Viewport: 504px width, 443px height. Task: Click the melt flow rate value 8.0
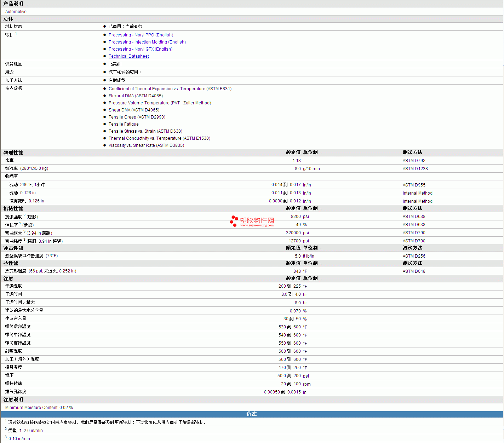298,169
